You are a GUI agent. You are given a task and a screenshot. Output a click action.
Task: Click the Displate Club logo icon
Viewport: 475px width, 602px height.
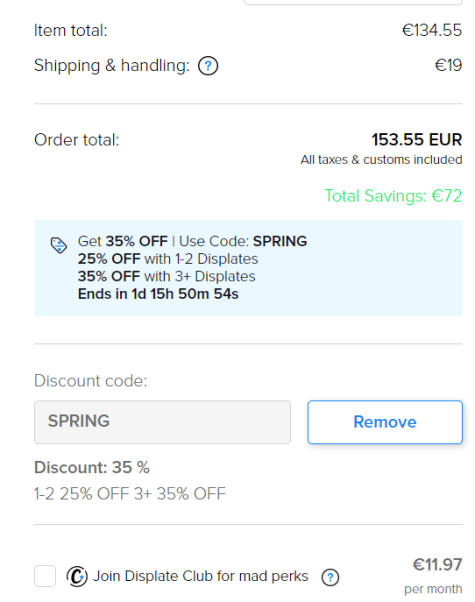tap(77, 577)
